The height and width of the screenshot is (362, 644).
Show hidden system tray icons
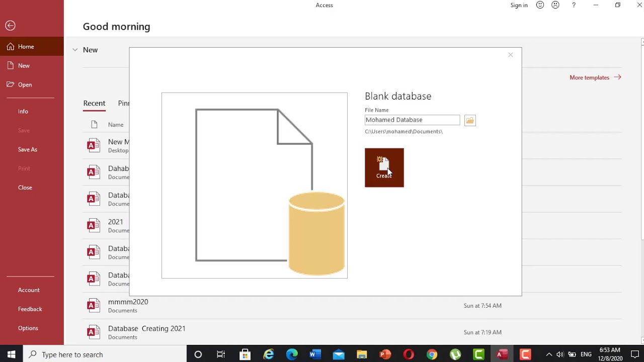click(x=549, y=354)
